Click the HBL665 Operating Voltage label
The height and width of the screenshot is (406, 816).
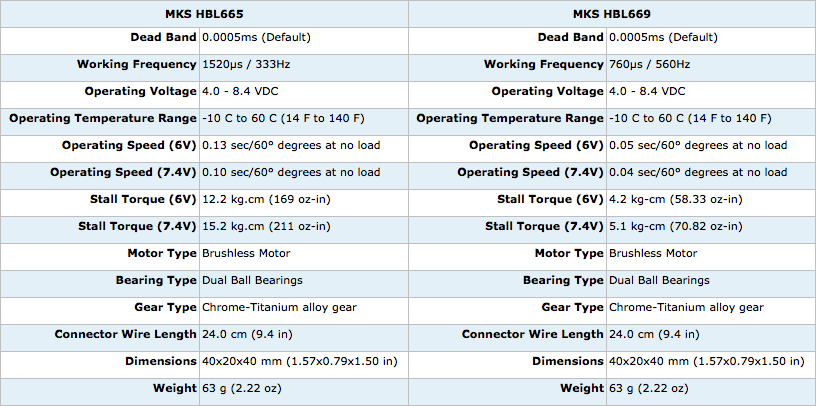pos(141,92)
